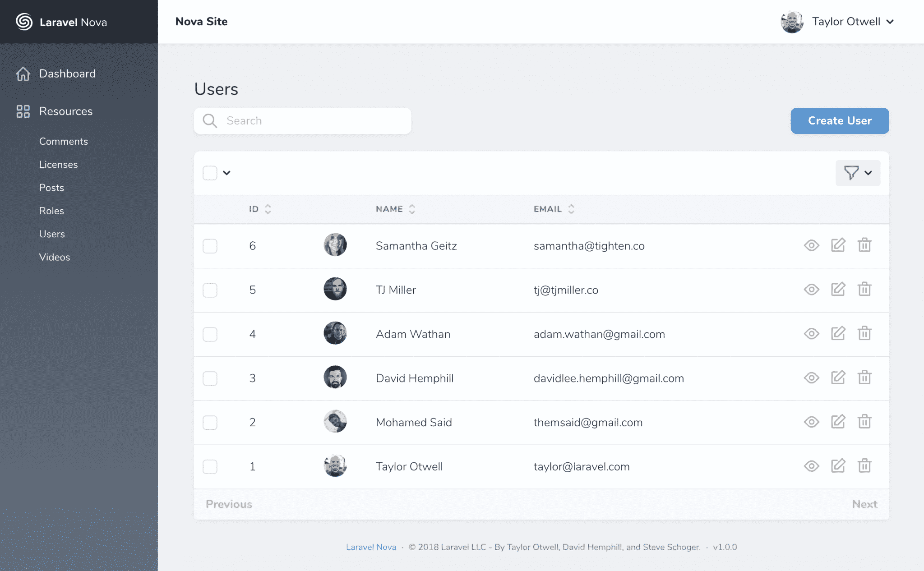Screen dimensions: 924x571
Task: Delete Samantha Geitz with trash icon
Action: [864, 245]
